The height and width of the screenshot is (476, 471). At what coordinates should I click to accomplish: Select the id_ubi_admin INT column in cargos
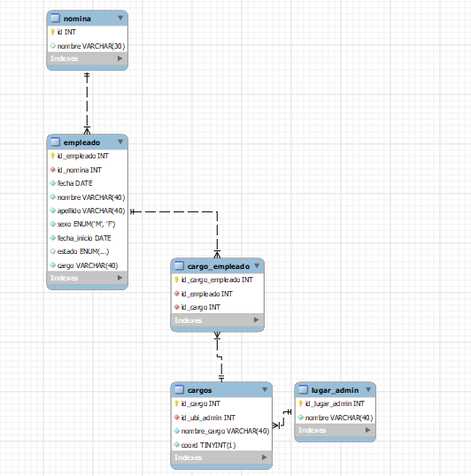221,418
